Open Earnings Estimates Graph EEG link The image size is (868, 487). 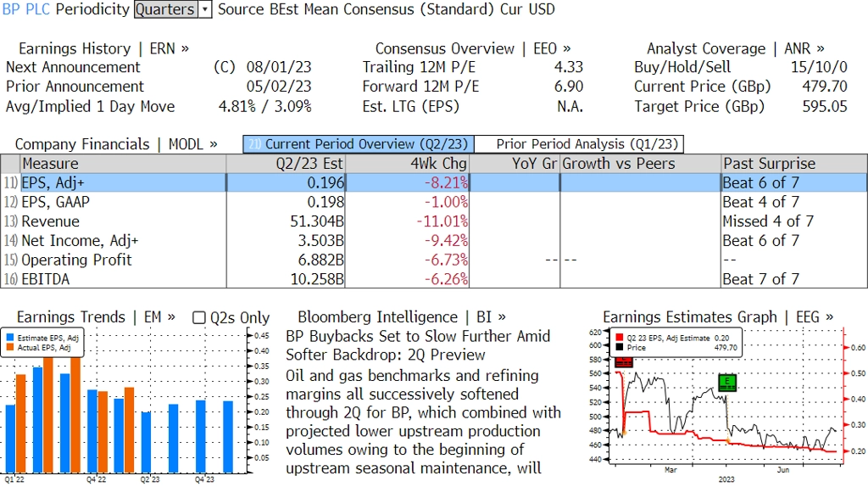tap(718, 317)
